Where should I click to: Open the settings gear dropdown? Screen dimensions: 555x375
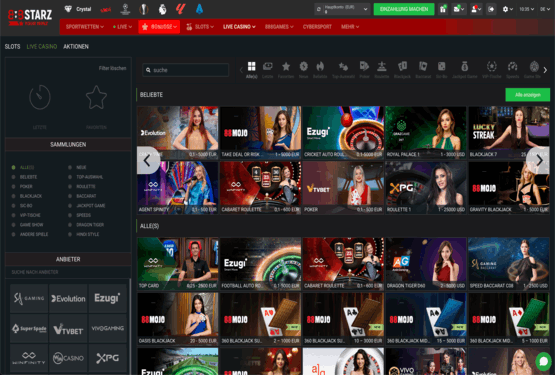pos(508,9)
